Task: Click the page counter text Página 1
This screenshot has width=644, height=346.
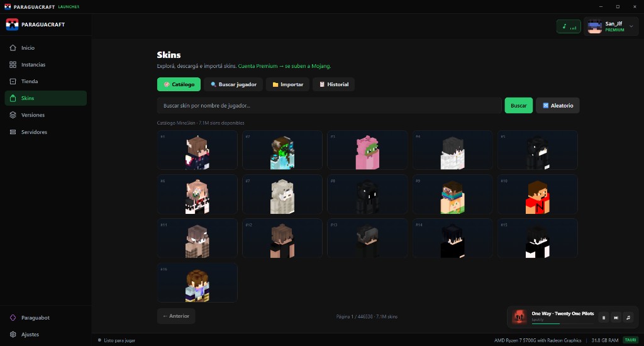Action: (x=367, y=316)
